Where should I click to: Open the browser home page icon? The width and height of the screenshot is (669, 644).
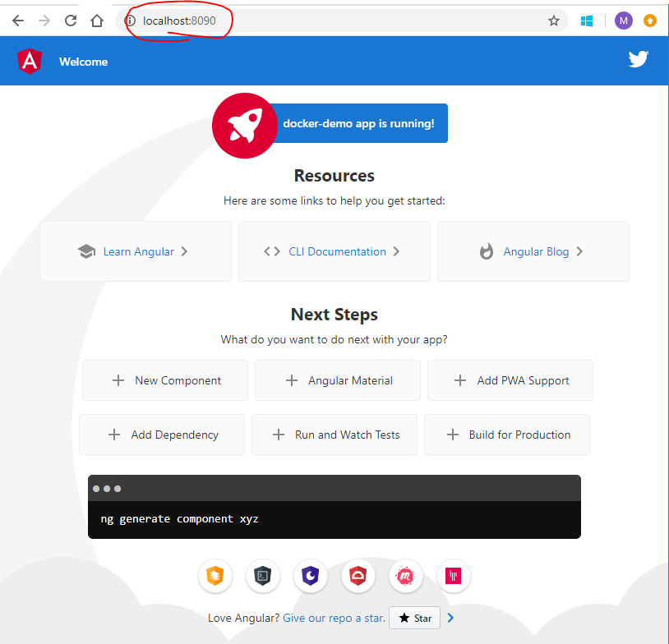click(97, 21)
